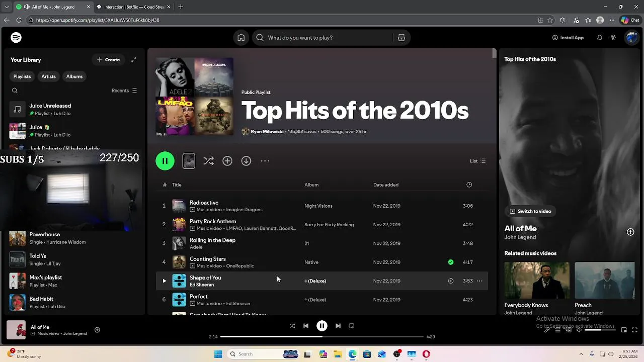644x362 pixels.
Task: Open the miniplayer icon in player bar
Action: point(624,330)
